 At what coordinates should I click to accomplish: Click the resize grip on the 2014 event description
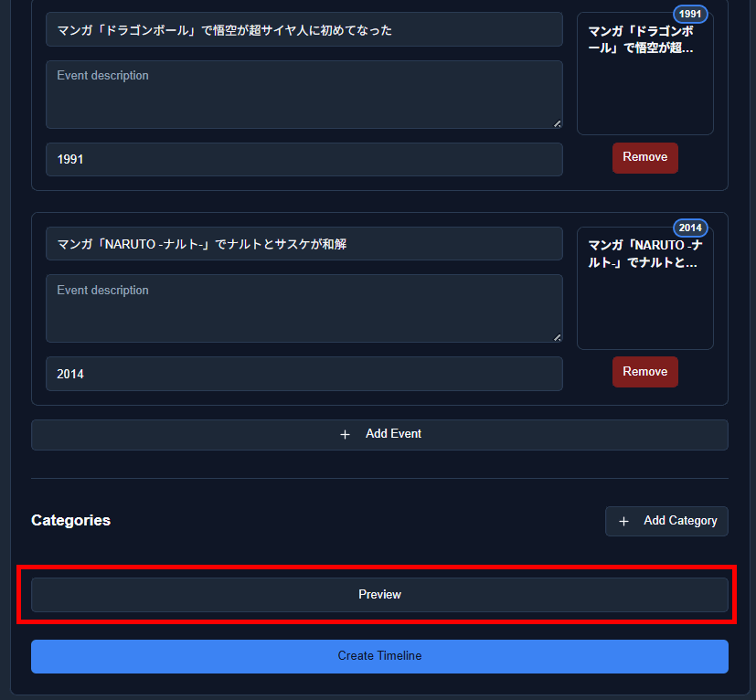click(557, 337)
